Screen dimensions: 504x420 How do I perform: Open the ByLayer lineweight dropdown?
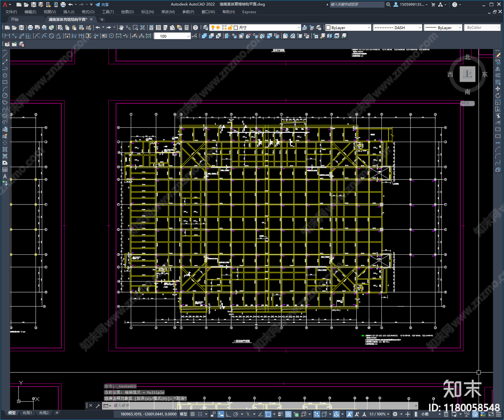443,28
